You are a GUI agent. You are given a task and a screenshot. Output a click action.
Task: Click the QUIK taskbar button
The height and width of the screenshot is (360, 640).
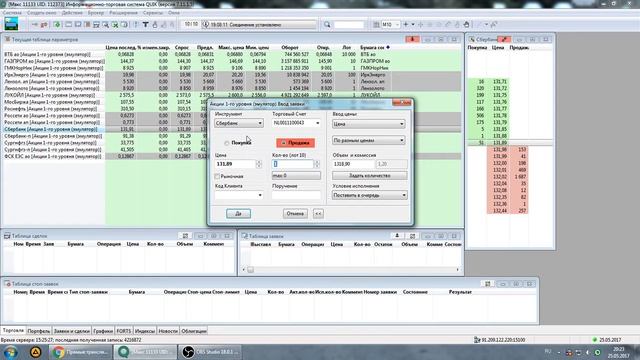coord(145,352)
